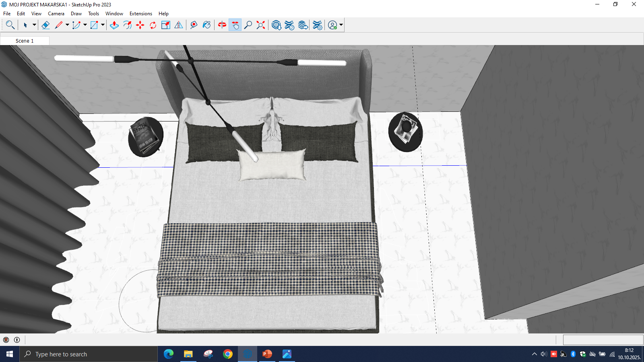Open the 3D Warehouse button
Image resolution: width=644 pixels, height=362 pixels.
tap(276, 25)
